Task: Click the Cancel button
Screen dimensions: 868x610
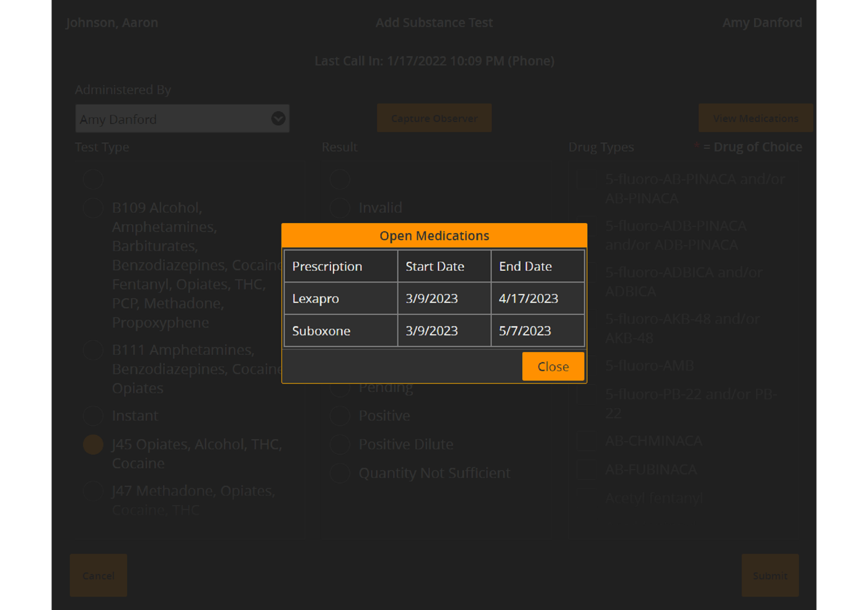Action: [x=99, y=575]
